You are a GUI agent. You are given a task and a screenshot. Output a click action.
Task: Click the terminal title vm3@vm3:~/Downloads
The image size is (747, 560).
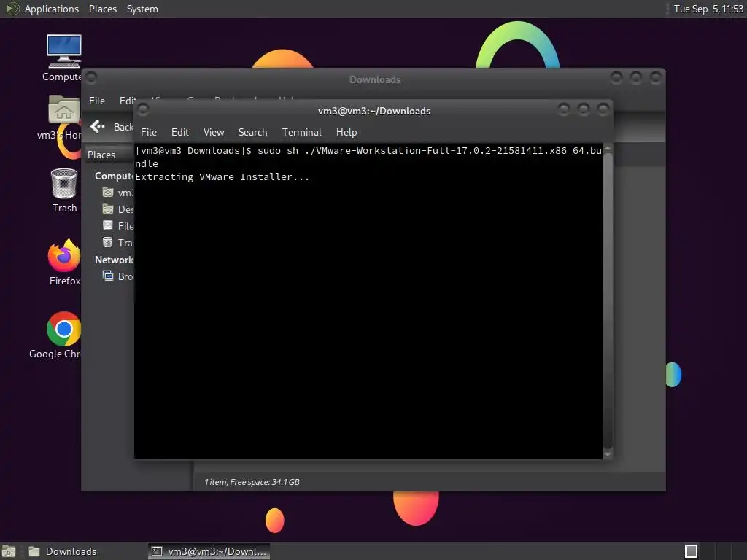pyautogui.click(x=374, y=111)
